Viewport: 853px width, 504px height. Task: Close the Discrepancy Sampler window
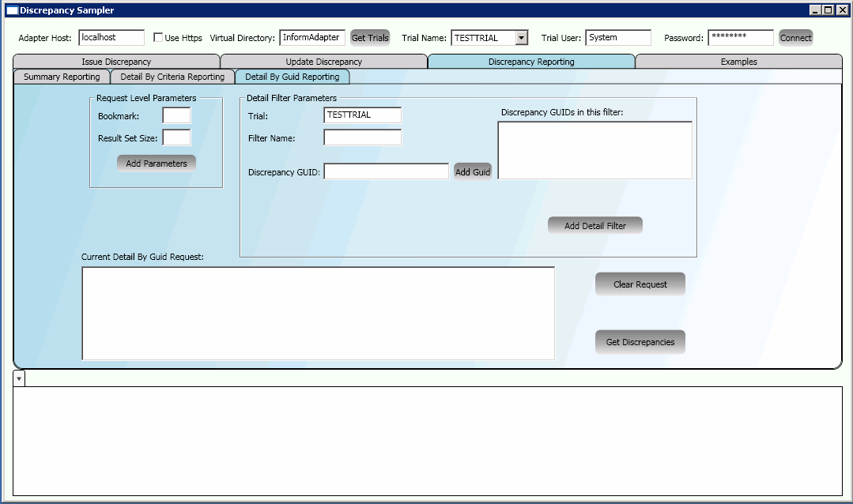pos(842,9)
